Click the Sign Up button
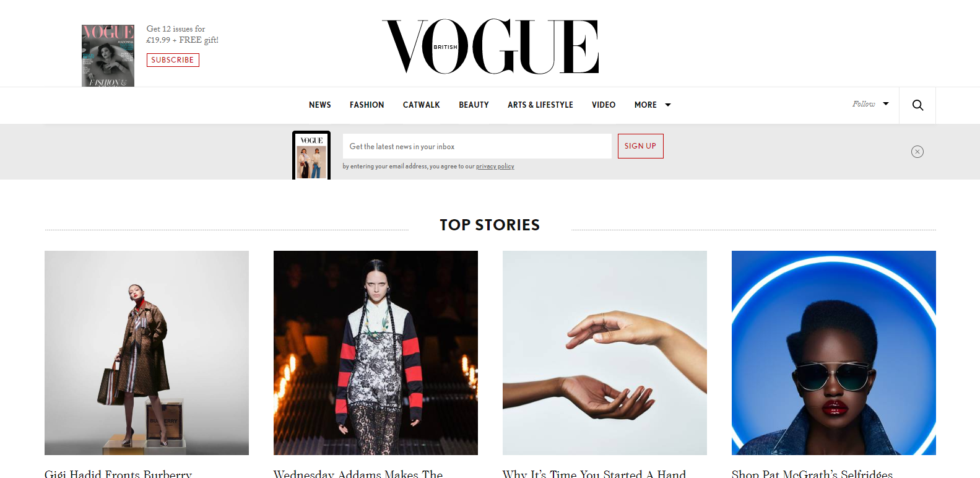This screenshot has width=980, height=478. [x=640, y=146]
